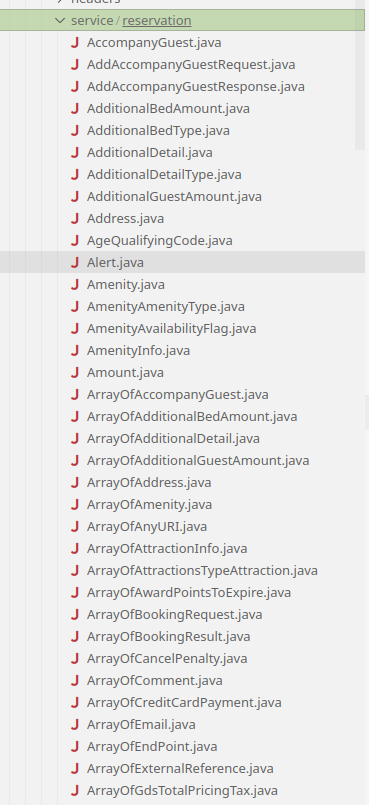369x805 pixels.
Task: Open AdditionalDetail.java file
Action: click(x=149, y=153)
